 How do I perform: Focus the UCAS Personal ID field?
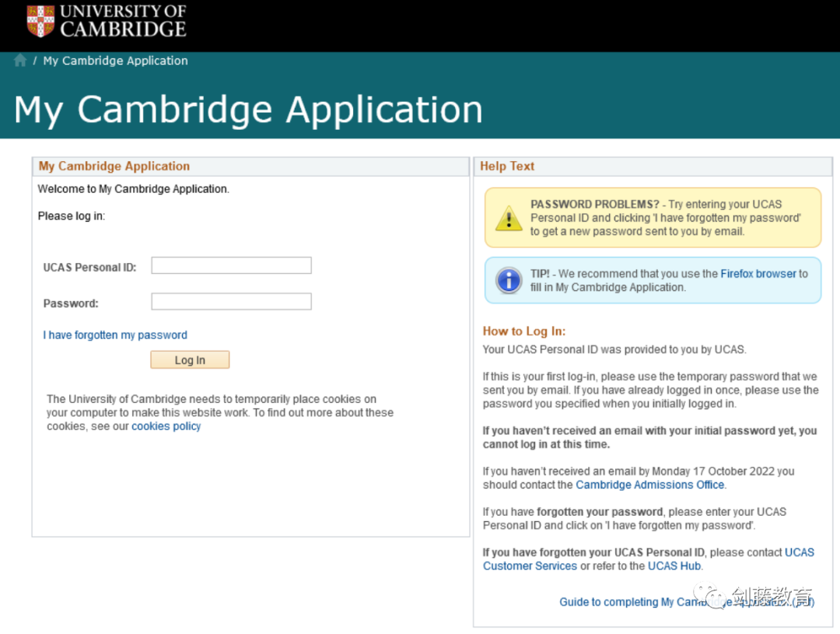[x=232, y=265]
